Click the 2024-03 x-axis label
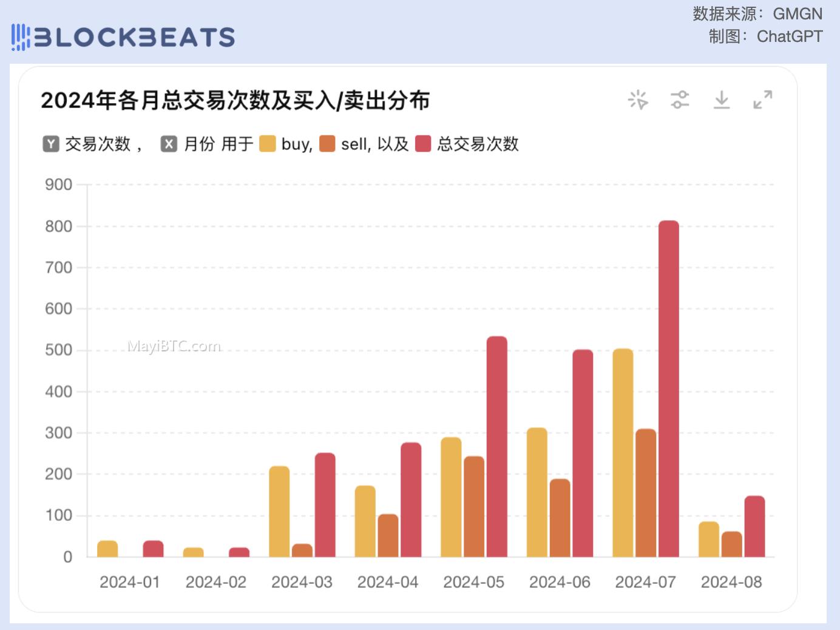This screenshot has width=840, height=630. (302, 582)
